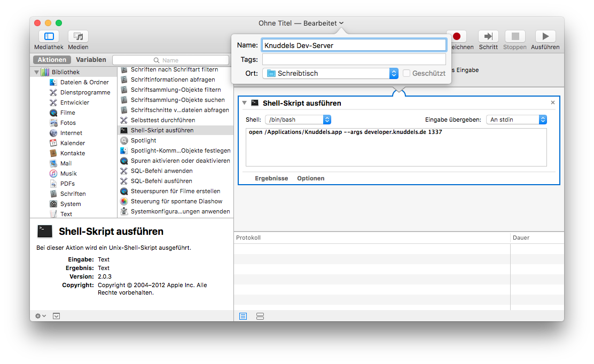Image resolution: width=594 pixels, height=364 pixels.
Task: Toggle the Mediathek library panel icon
Action: 49,36
